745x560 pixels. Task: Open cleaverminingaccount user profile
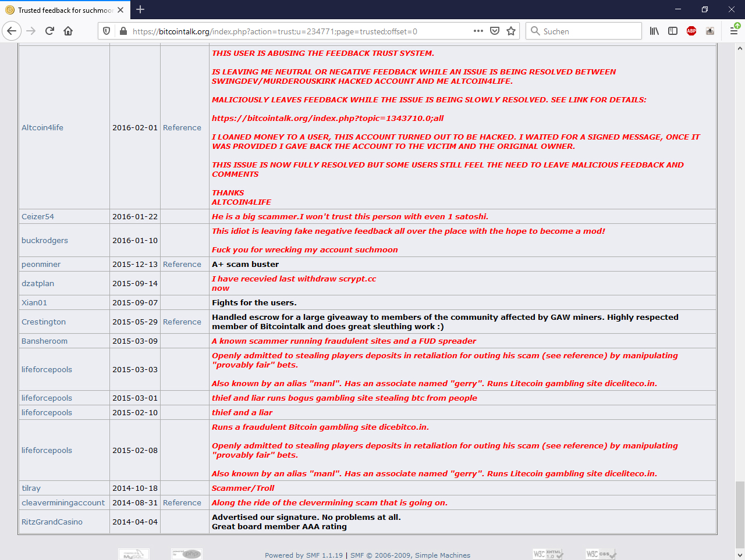click(x=63, y=502)
